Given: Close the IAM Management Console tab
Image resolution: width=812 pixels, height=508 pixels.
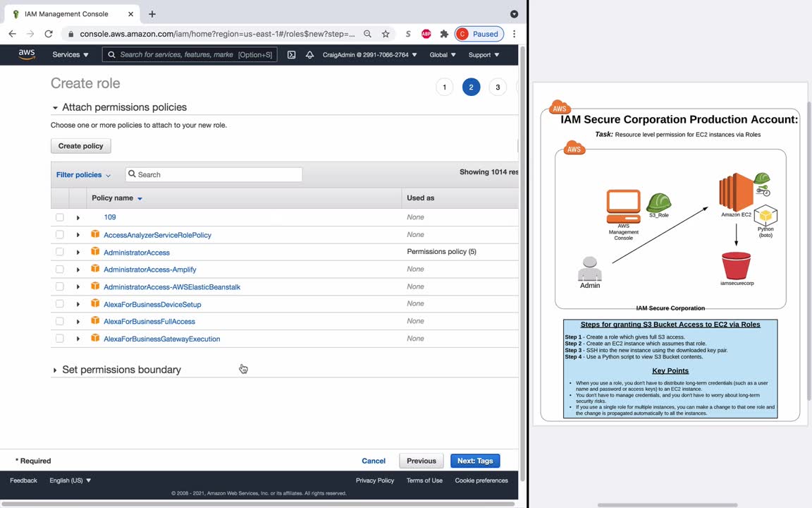Looking at the screenshot, I should coord(130,14).
